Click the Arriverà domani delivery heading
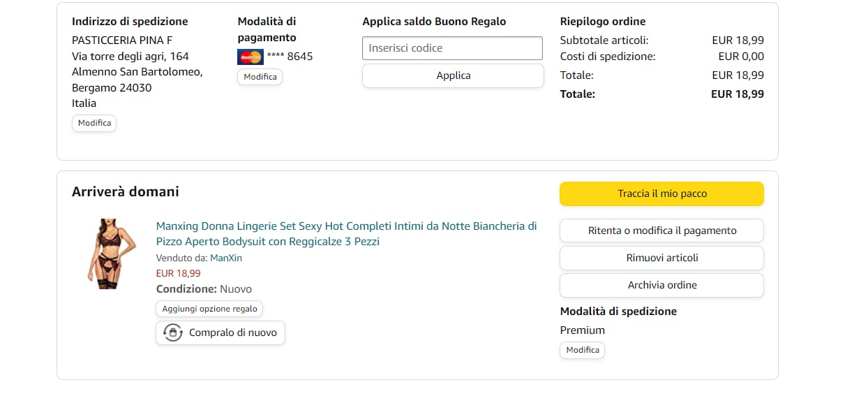 pyautogui.click(x=126, y=191)
